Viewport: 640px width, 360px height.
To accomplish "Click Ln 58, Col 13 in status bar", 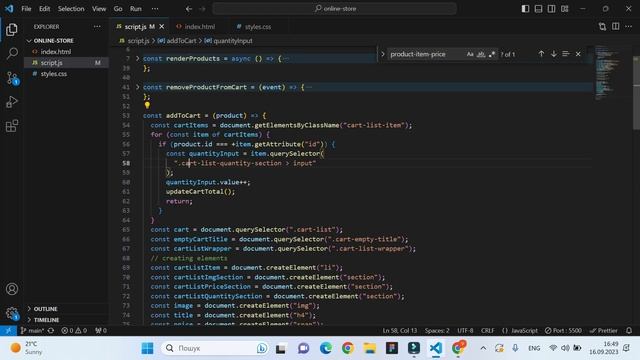I will [x=400, y=331].
